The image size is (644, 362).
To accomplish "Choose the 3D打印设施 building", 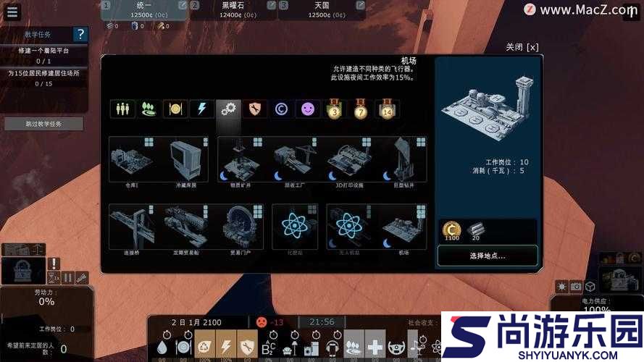I will click(x=349, y=161).
